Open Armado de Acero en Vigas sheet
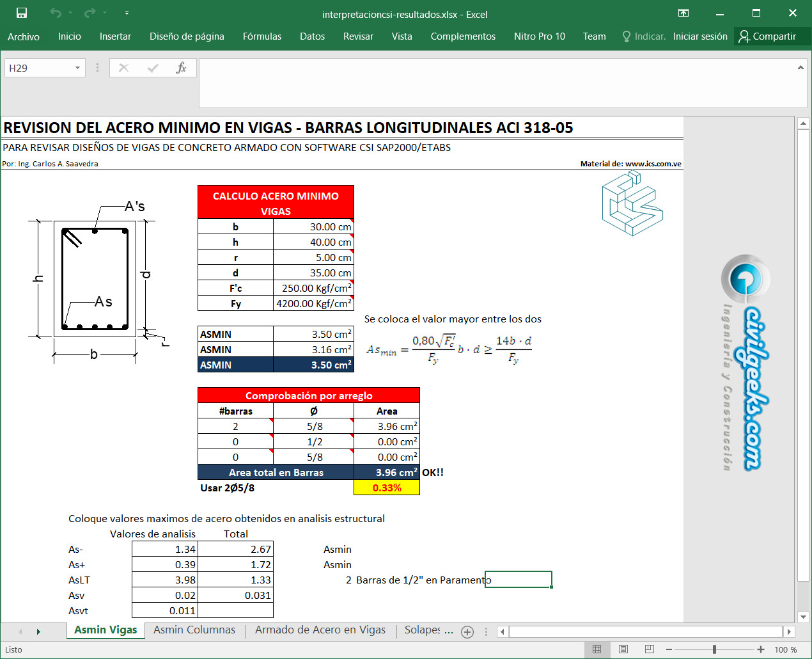This screenshot has height=659, width=812. click(x=320, y=630)
